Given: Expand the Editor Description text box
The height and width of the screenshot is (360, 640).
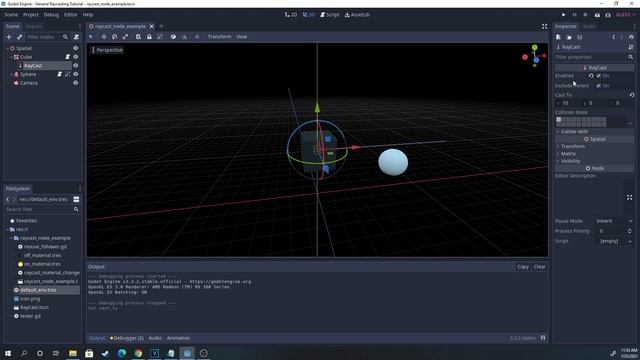Looking at the screenshot, I should pyautogui.click(x=629, y=198).
